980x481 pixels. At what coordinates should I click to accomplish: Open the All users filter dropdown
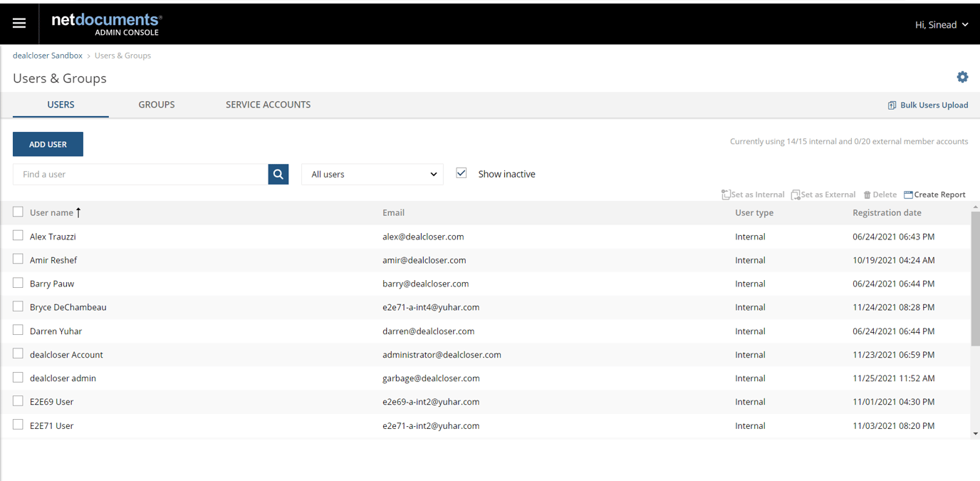[372, 174]
